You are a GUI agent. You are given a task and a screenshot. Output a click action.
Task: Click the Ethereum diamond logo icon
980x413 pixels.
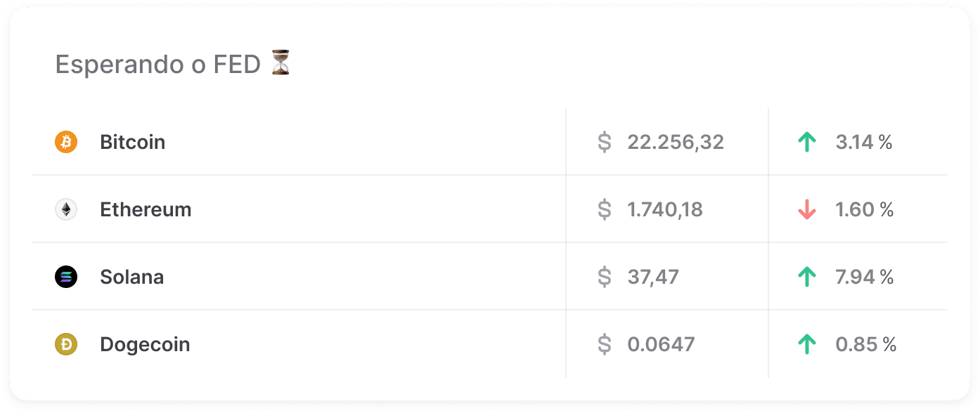pos(66,210)
